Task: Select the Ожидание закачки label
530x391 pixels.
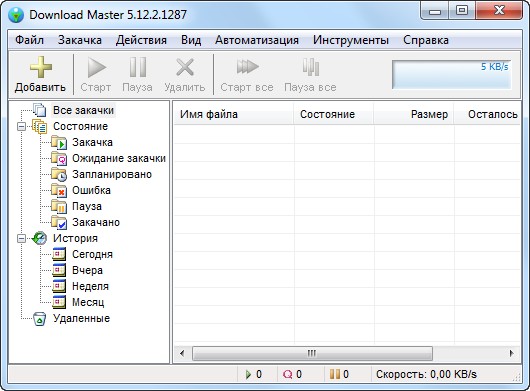Action: click(x=119, y=158)
